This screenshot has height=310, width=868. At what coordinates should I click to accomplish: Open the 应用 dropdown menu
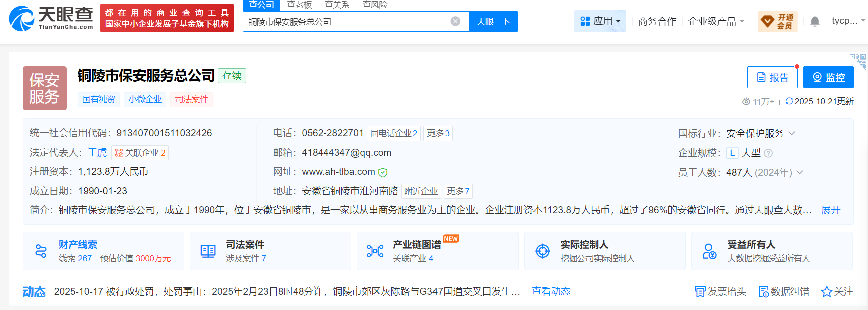click(600, 21)
